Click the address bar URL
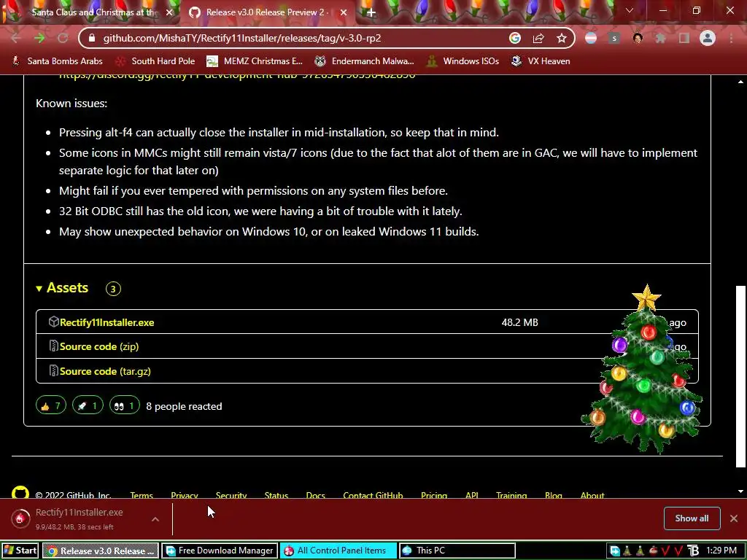This screenshot has height=560, width=747. [x=242, y=38]
